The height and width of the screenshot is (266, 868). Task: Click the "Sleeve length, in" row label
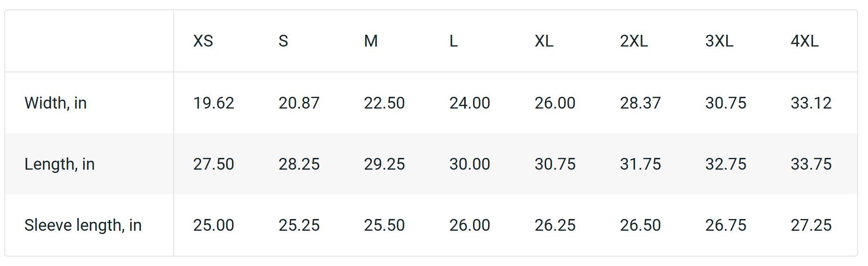click(83, 225)
